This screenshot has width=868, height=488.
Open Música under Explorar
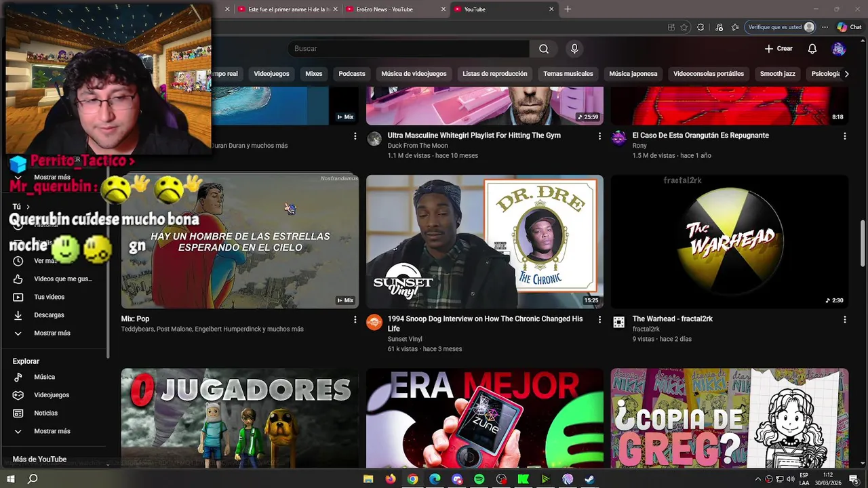click(x=54, y=377)
